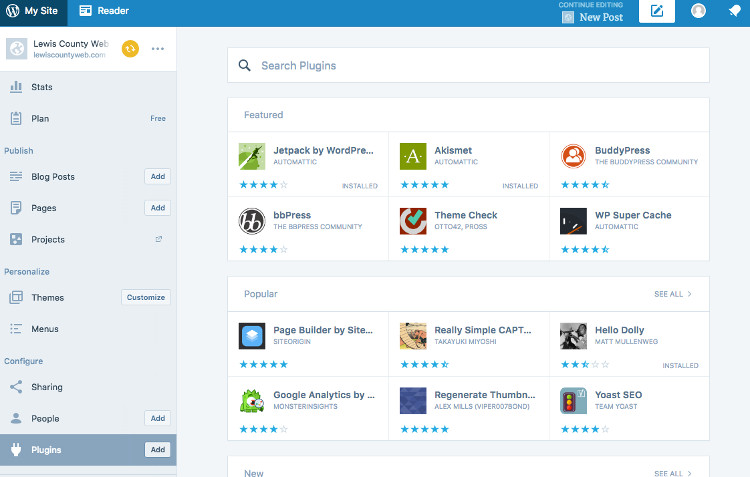Open Stats in the sidebar
Viewport: 750px width, 477px height.
(42, 87)
